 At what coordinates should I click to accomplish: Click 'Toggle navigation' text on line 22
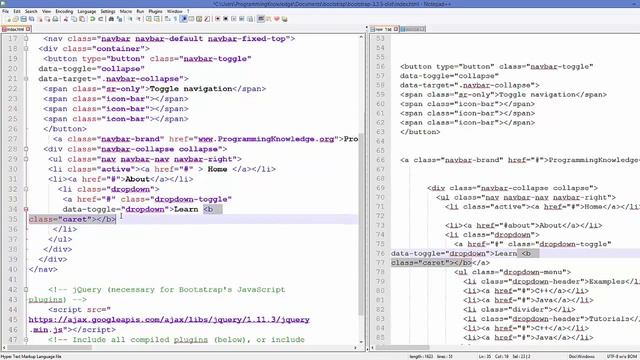tap(191, 89)
